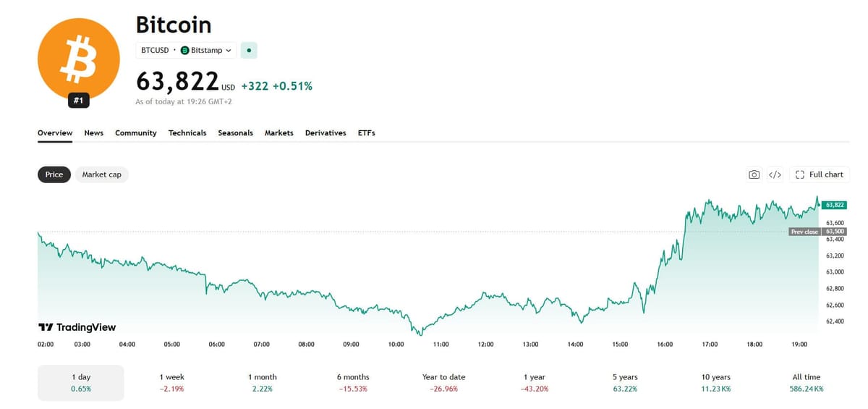Open the embed code icon
This screenshot has height=409, width=868.
click(775, 174)
